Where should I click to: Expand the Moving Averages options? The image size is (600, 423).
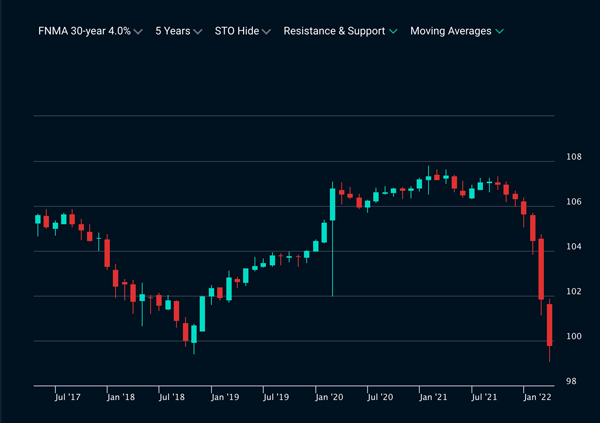pos(457,31)
